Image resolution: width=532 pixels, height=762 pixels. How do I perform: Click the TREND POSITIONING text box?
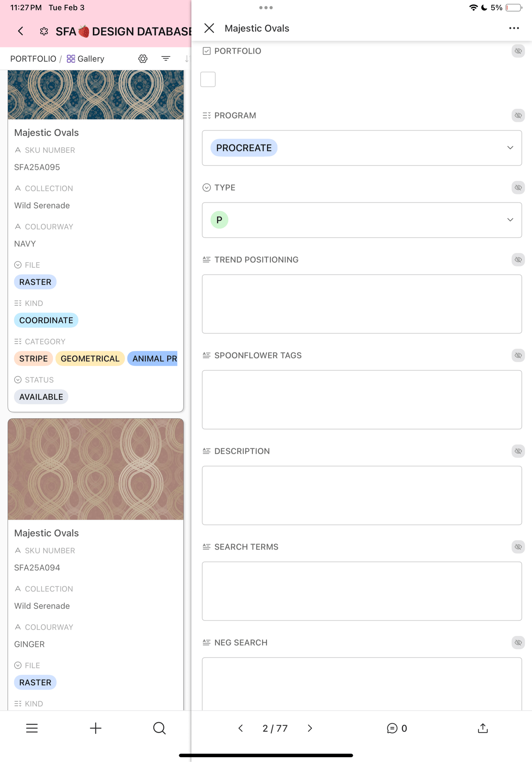pos(362,304)
